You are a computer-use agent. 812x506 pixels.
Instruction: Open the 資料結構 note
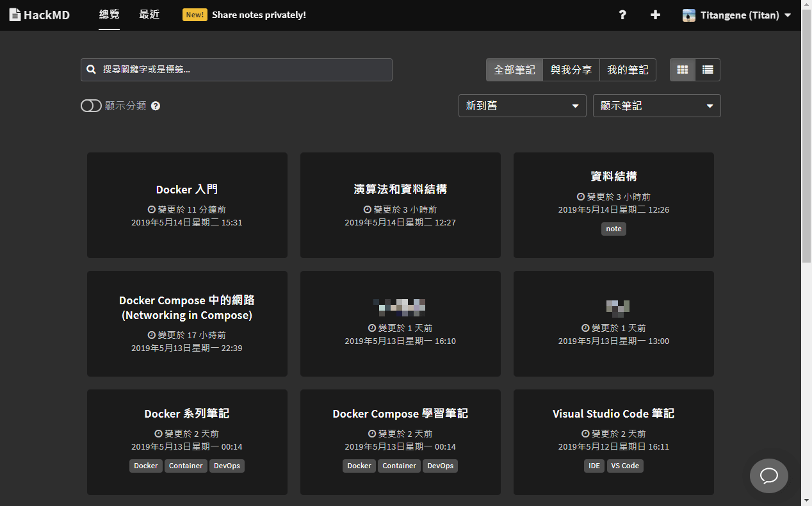(613, 205)
